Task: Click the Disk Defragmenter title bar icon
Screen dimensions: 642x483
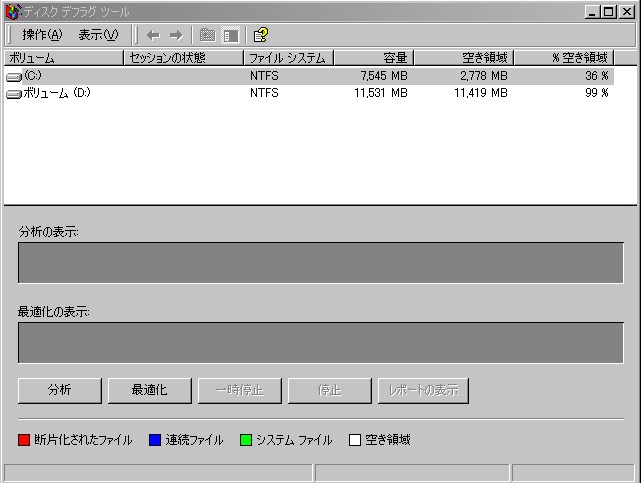Action: 12,11
